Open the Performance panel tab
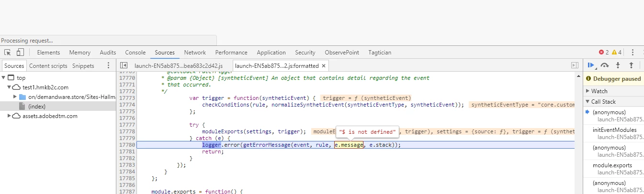The image size is (644, 194). pos(231,53)
